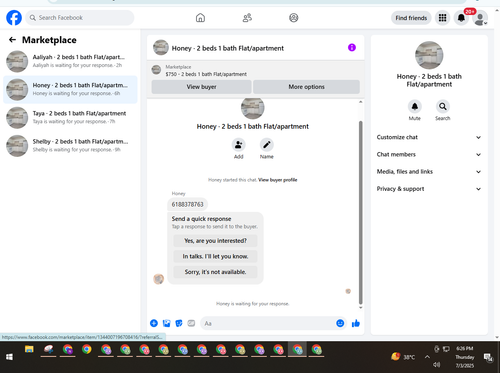500x373 pixels.
Task: Expand the Chat members section
Action: (x=429, y=154)
